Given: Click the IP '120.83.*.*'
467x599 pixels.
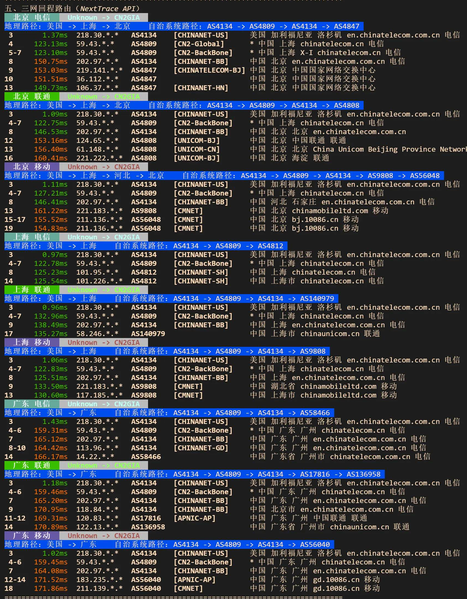Looking at the screenshot, I should coord(97,518).
